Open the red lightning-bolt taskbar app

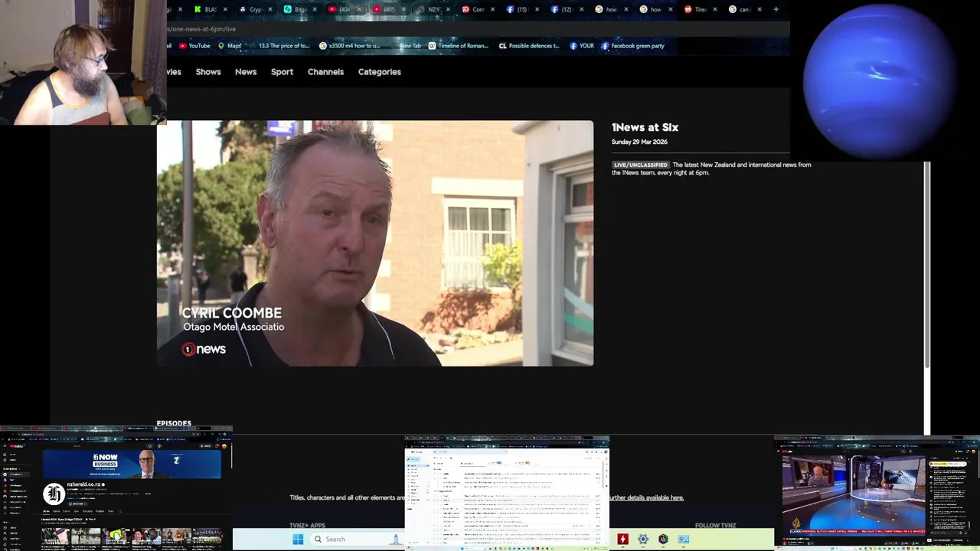623,540
